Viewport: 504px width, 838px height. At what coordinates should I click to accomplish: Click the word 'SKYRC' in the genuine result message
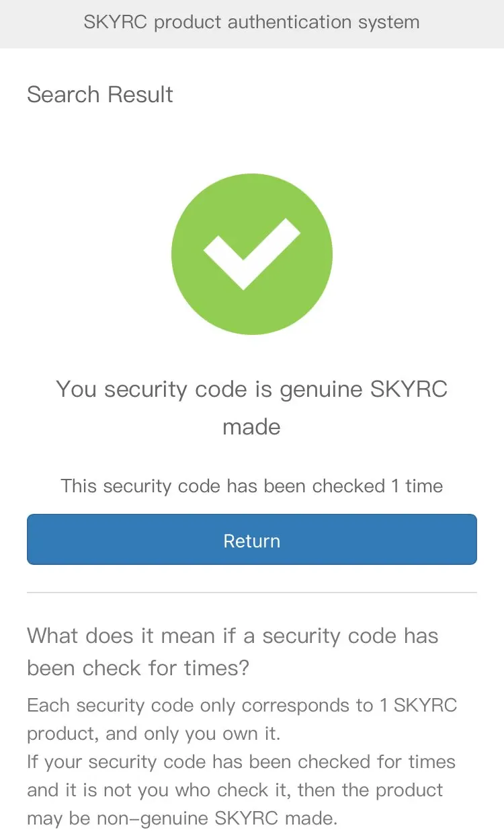click(409, 389)
